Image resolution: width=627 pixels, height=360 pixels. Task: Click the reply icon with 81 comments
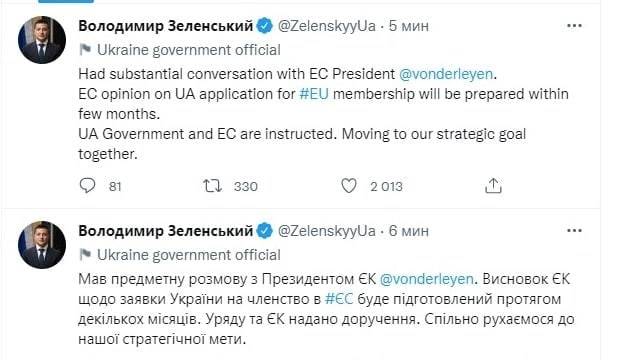pos(87,186)
